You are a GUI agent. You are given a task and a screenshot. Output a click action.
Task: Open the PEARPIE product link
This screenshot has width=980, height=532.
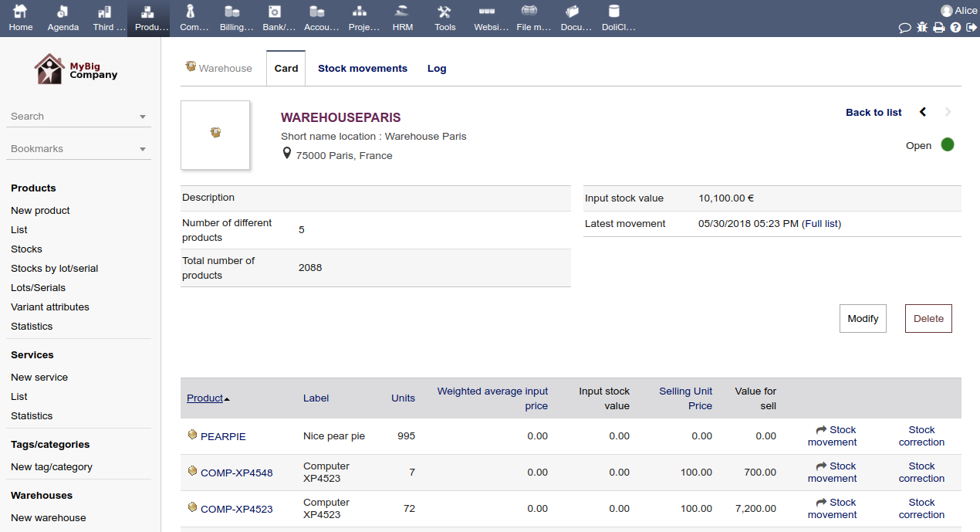click(x=223, y=436)
